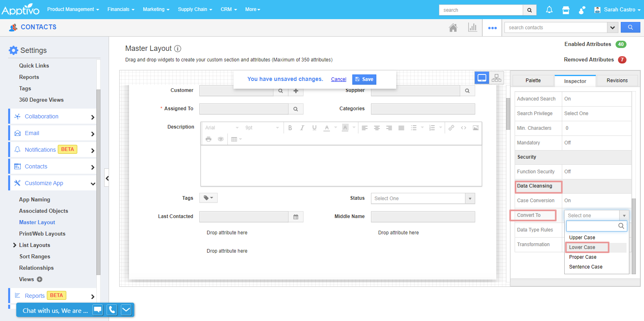Screen dimensions: 644x321
Task: Switch to Revisions tab
Action: tap(617, 81)
